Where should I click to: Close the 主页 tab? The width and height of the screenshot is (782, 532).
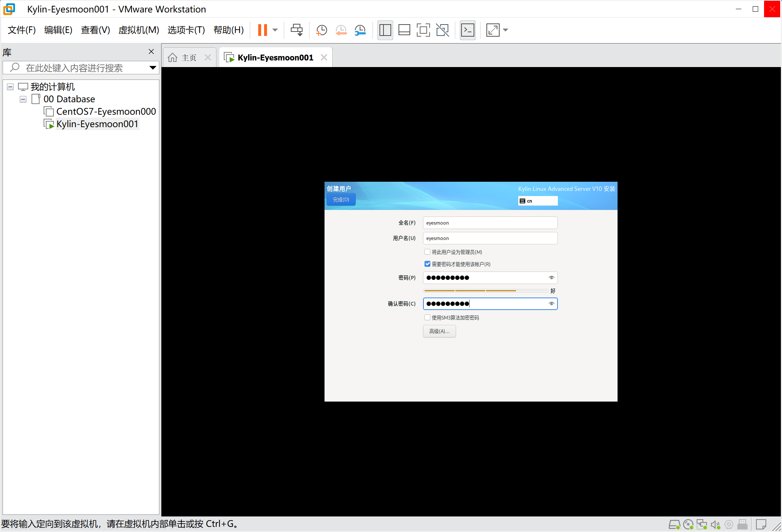pos(208,58)
